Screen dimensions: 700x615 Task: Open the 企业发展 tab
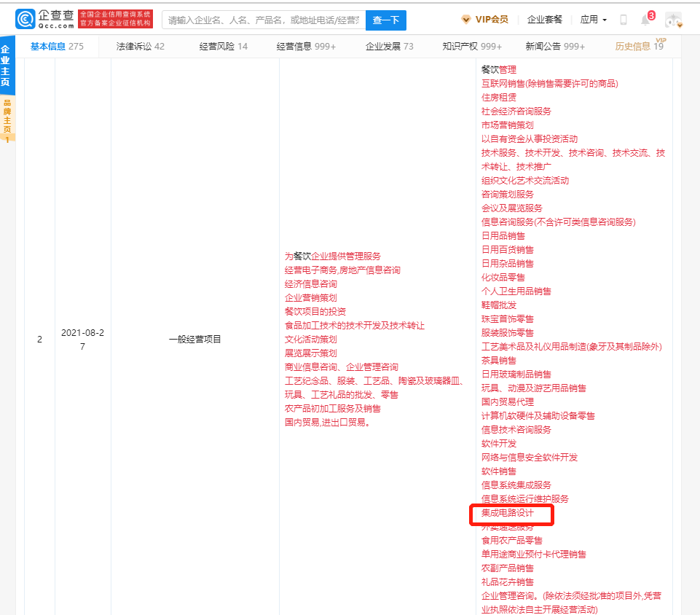click(389, 47)
